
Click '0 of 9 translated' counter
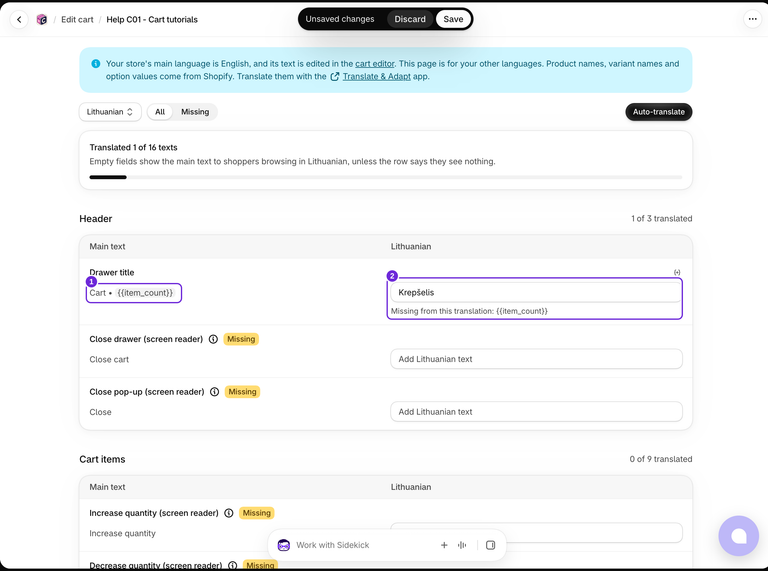tap(661, 459)
